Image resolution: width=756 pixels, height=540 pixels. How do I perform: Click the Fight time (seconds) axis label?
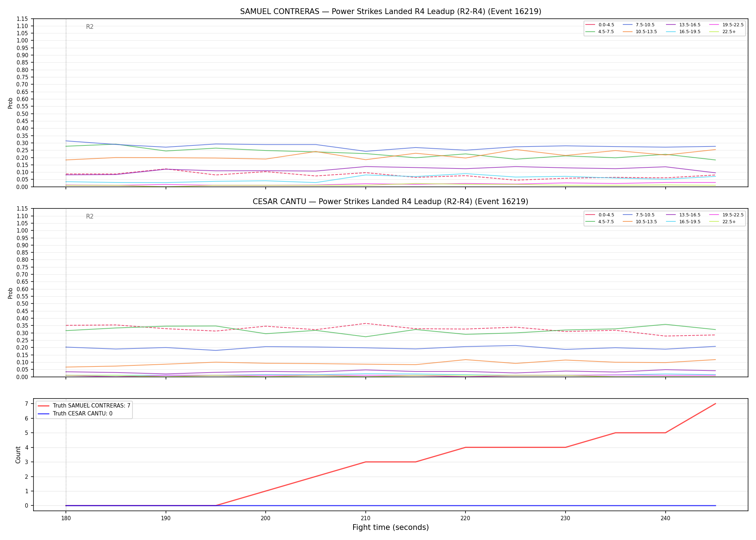point(391,528)
